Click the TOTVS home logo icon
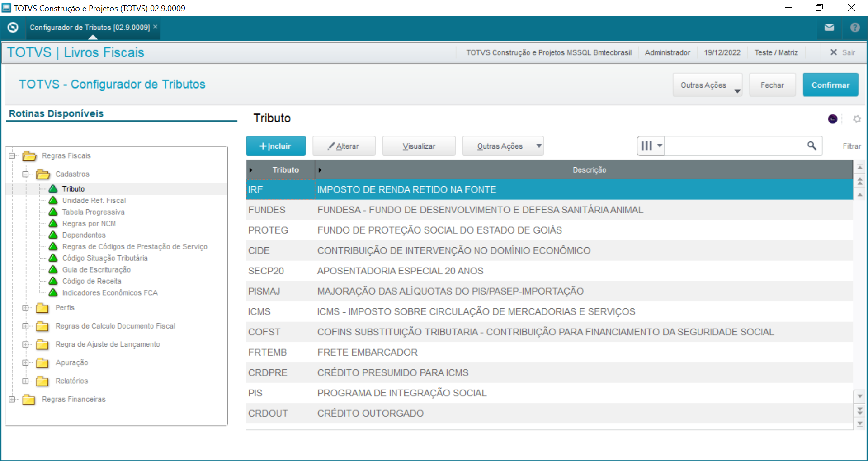 point(13,28)
